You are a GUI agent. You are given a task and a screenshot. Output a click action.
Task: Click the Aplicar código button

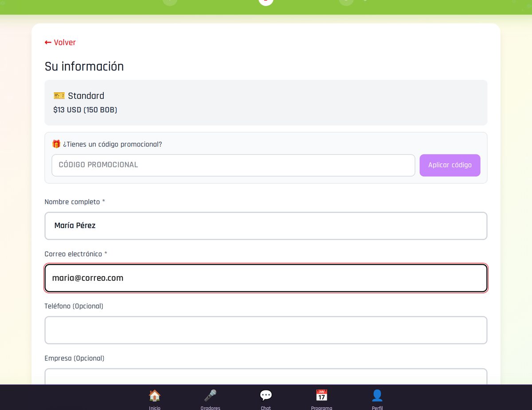pyautogui.click(x=450, y=165)
